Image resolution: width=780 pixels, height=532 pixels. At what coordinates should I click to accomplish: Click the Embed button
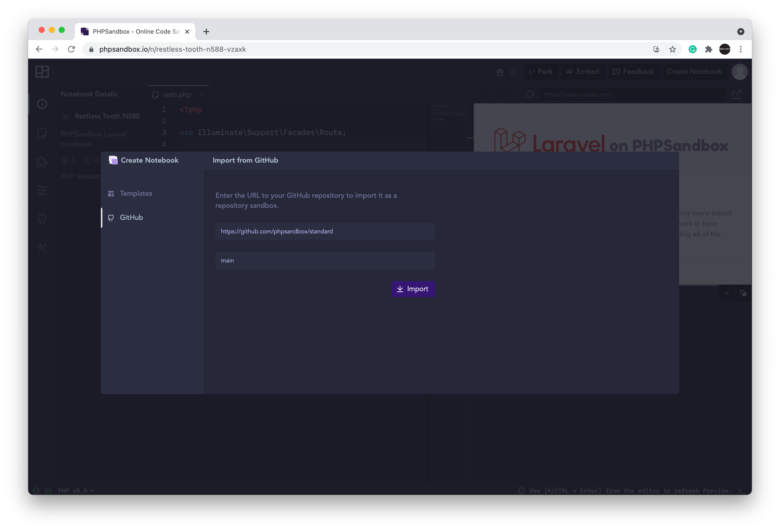point(583,72)
